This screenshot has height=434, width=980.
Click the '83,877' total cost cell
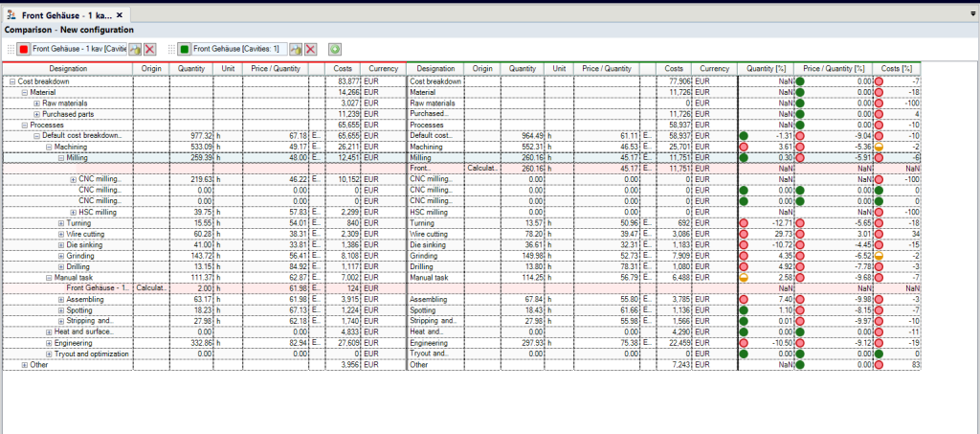point(344,81)
